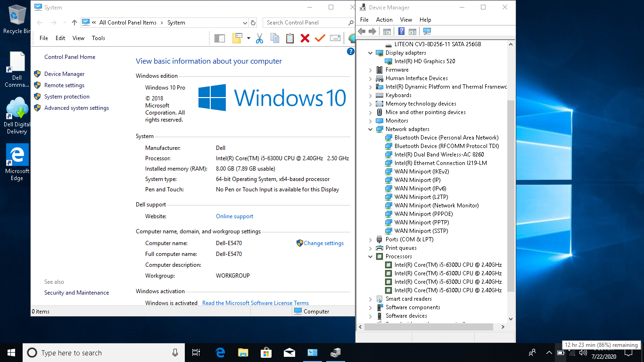The width and height of the screenshot is (644, 362).
Task: Click Remote settings in left pane
Action: point(64,85)
